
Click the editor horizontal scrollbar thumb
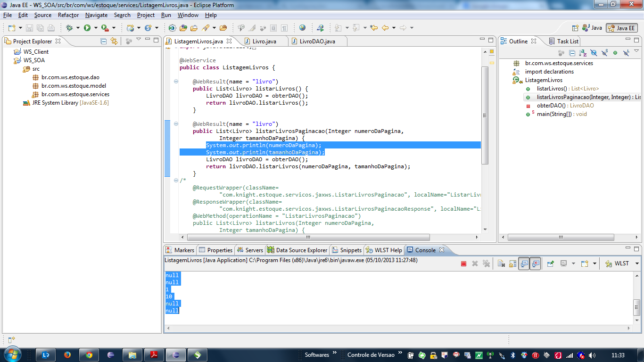308,237
